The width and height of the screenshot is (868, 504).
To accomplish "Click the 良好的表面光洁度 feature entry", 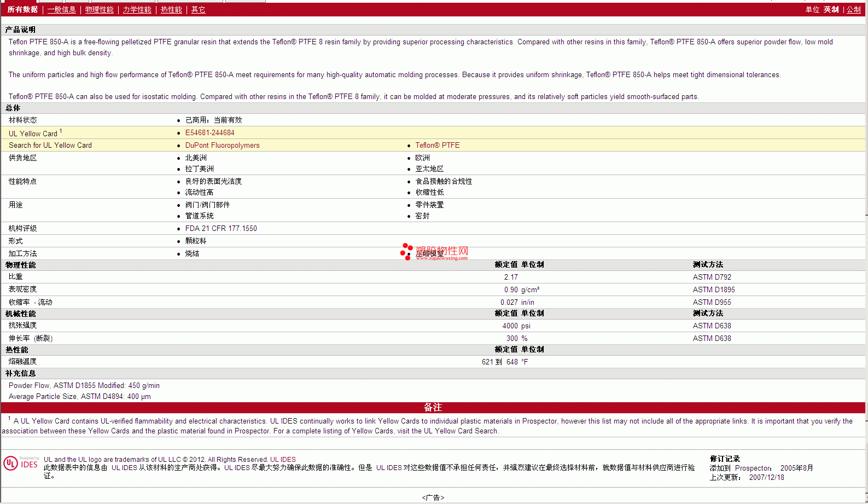I will pos(213,181).
